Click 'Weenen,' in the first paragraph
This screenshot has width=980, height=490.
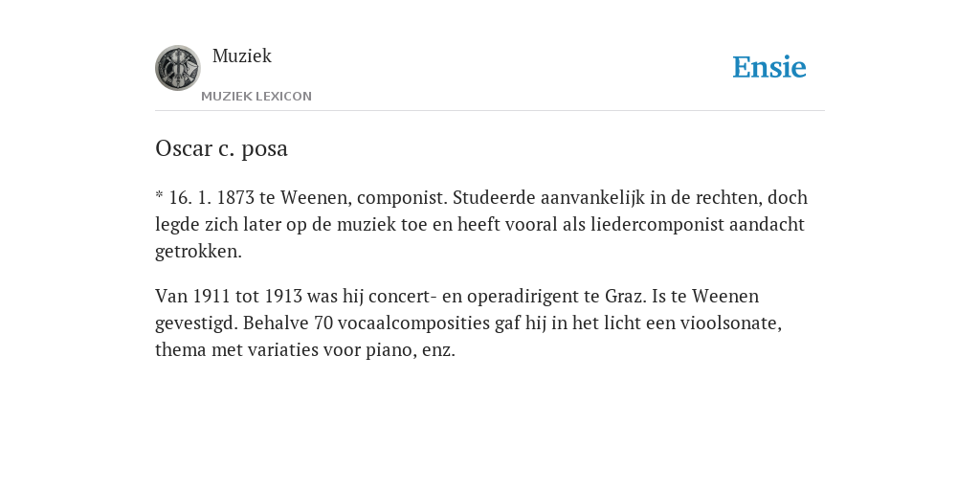pyautogui.click(x=316, y=197)
